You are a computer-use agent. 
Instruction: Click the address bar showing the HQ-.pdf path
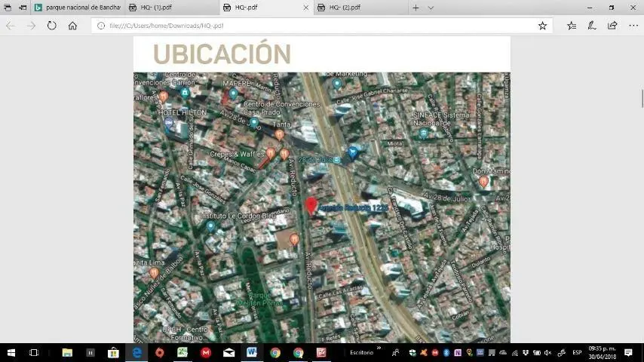pyautogui.click(x=320, y=26)
